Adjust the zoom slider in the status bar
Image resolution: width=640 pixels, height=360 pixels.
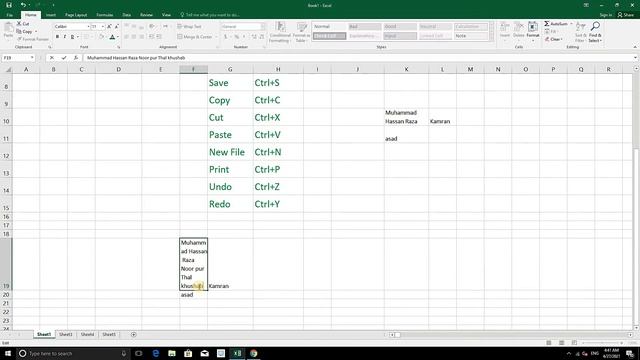(602, 343)
